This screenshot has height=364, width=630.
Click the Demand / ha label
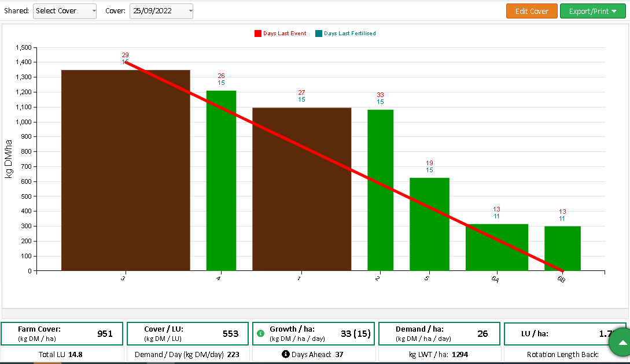coord(419,329)
